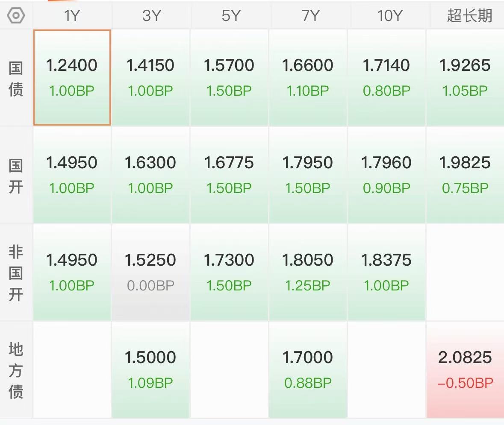
Task: Select the 超长期 column header
Action: [469, 15]
